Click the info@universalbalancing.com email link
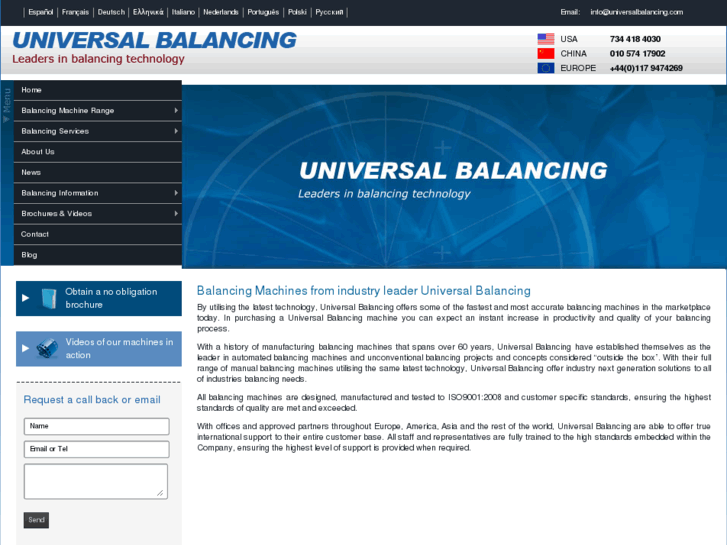Screen dimensions: 727x545 (x=637, y=12)
